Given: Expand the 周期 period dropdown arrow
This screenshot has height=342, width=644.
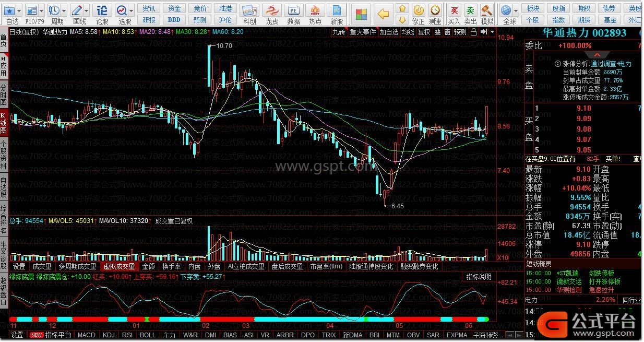Looking at the screenshot, I should click(64, 10).
